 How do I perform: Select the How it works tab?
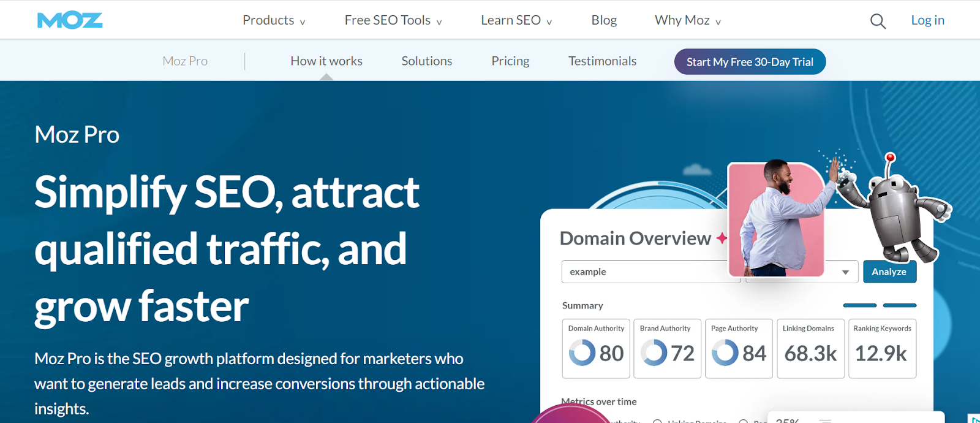coord(326,61)
